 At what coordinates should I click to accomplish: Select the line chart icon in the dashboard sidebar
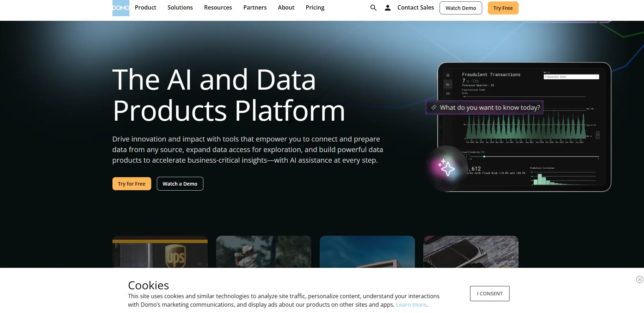coord(448,84)
